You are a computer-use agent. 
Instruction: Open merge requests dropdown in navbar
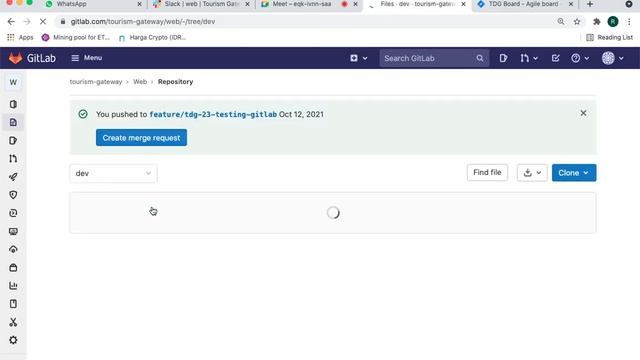529,58
